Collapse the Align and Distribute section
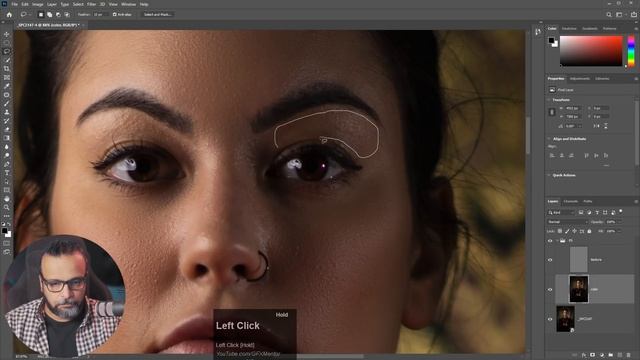Screen dimensions: 640x360 coord(549,139)
